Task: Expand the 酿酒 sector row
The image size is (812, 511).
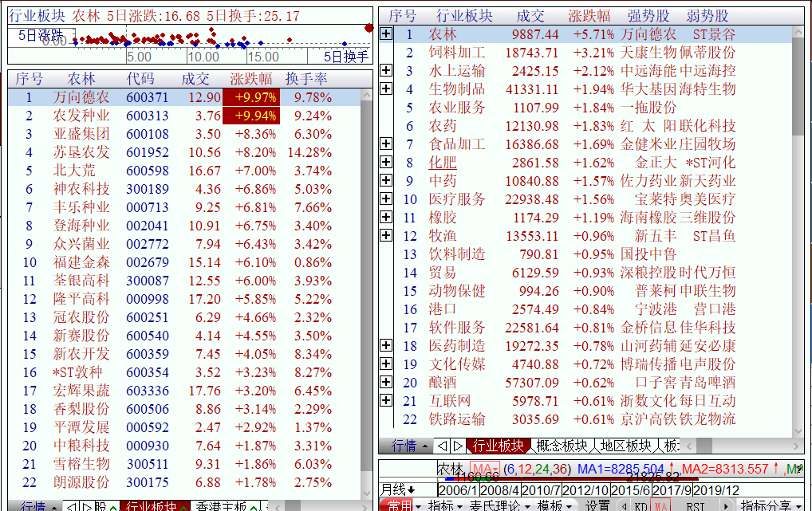Action: (x=386, y=382)
